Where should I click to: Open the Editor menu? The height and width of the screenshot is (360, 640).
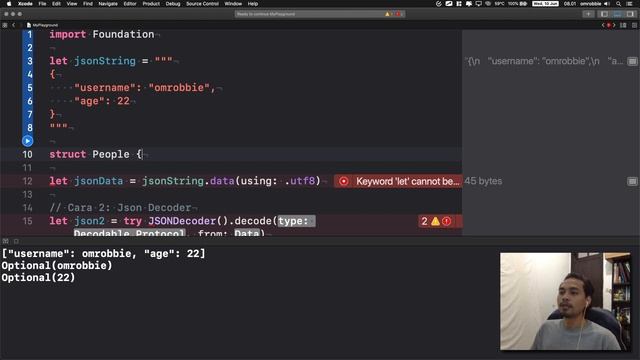(130, 4)
